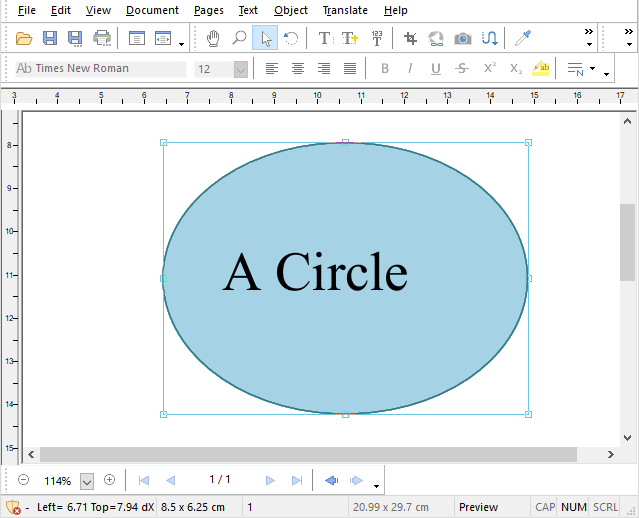
Task: Click the Print icon in toolbar
Action: click(102, 39)
